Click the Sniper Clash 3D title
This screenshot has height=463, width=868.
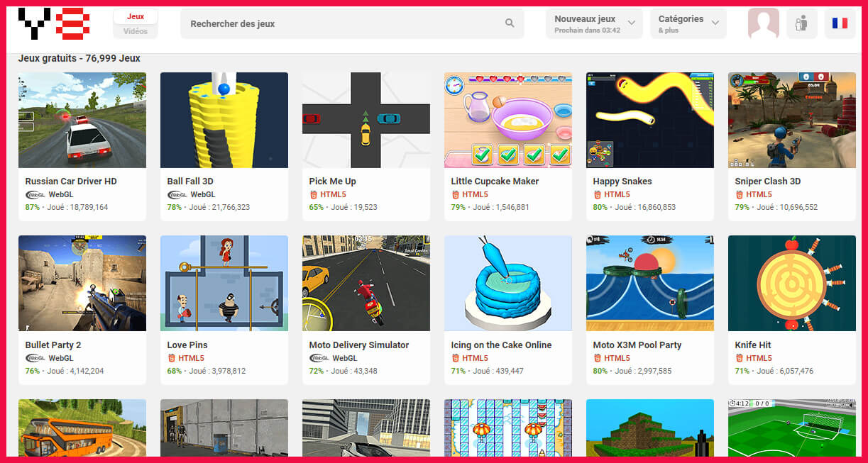[768, 182]
